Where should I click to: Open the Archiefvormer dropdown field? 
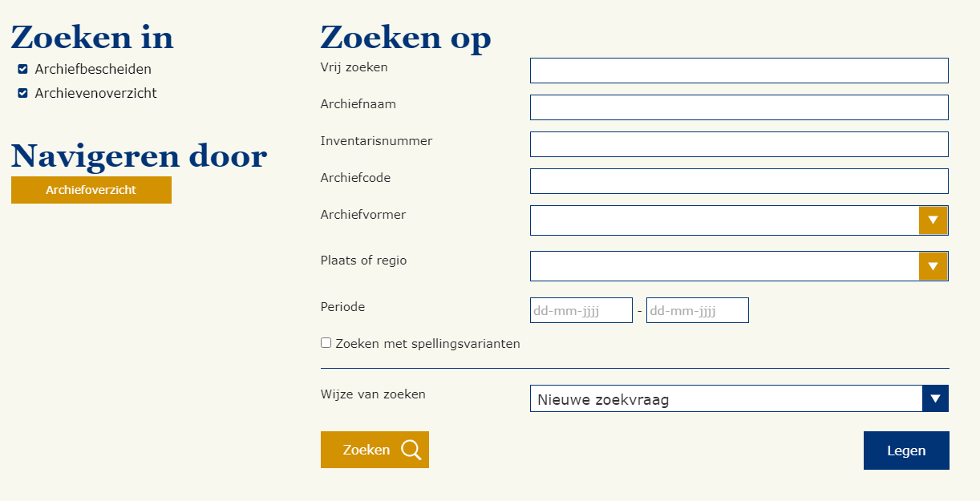(739, 220)
